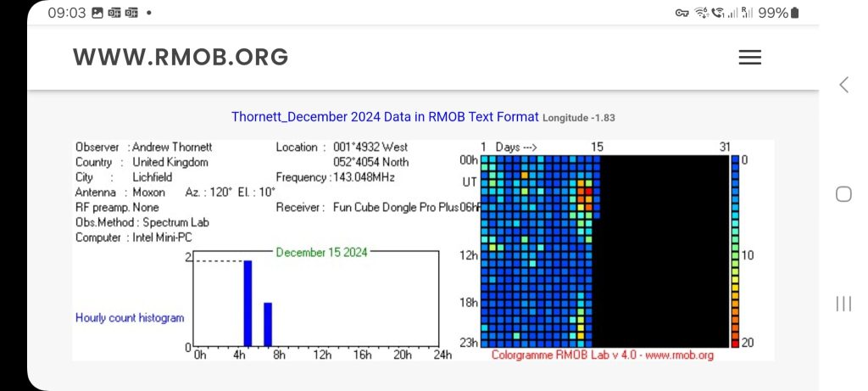Tap the Hourly count histogram label

(x=130, y=318)
